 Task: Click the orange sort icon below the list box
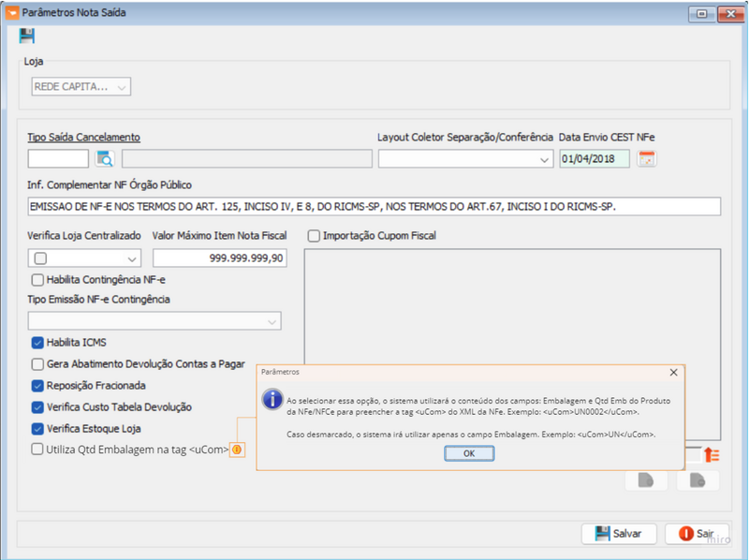click(x=712, y=455)
